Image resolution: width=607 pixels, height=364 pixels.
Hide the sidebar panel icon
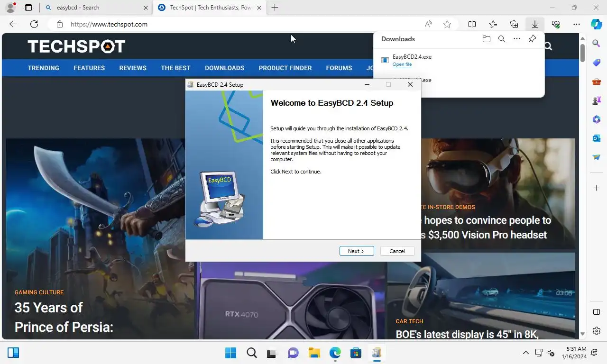point(597,312)
